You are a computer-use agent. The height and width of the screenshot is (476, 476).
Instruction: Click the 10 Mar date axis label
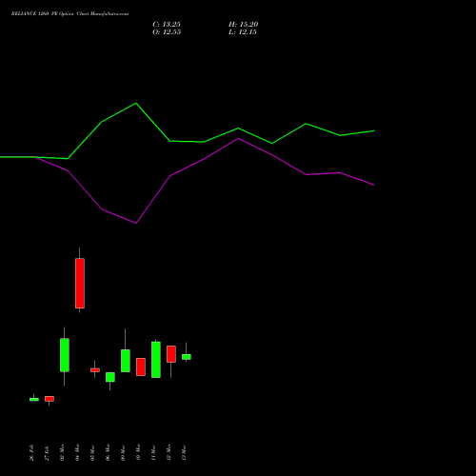pos(138,452)
